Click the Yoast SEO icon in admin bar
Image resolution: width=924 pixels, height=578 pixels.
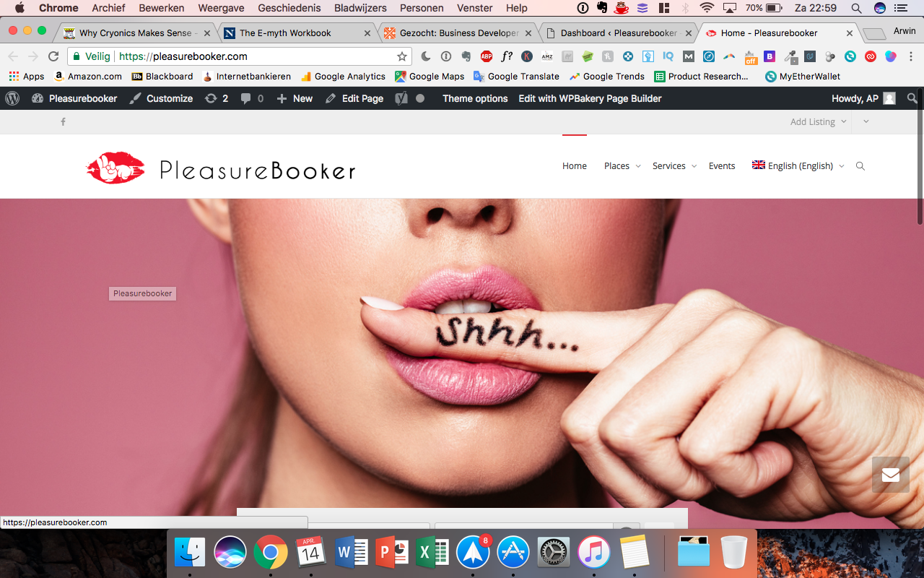coord(401,98)
